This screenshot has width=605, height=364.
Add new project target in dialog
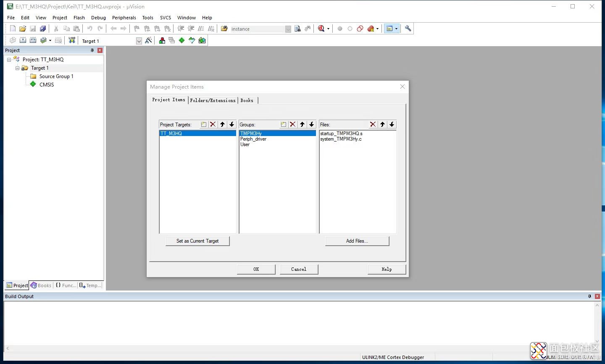click(x=204, y=124)
